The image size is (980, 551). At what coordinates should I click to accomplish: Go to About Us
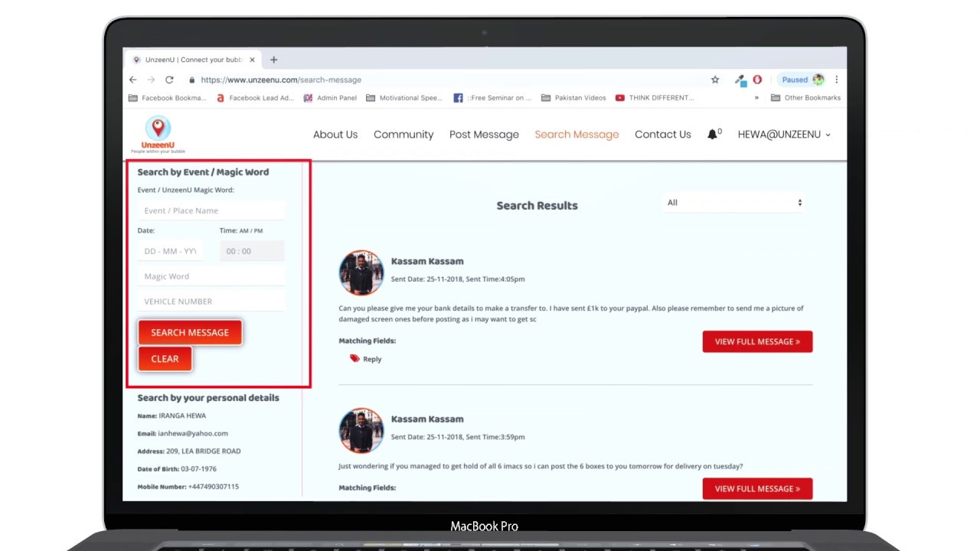(x=335, y=134)
